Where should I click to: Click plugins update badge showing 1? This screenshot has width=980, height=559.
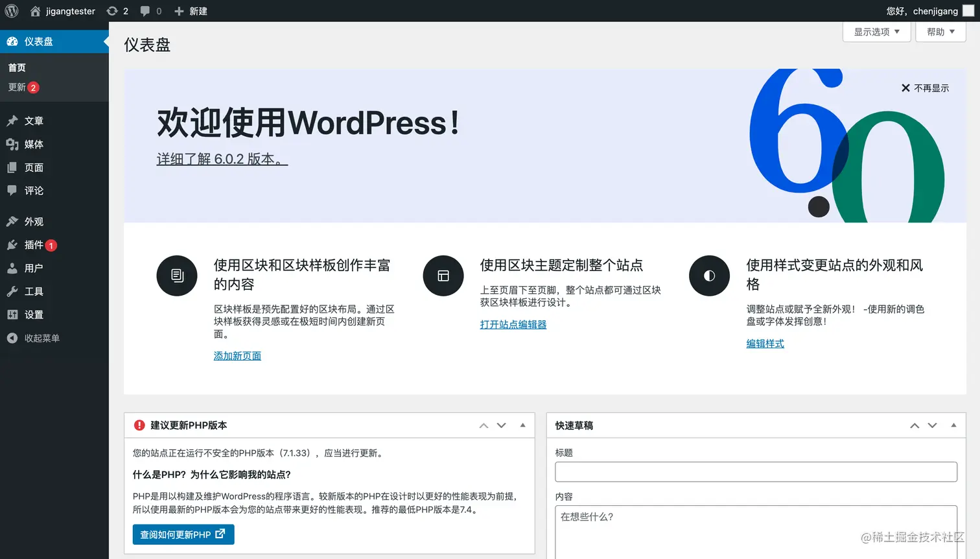tap(51, 246)
